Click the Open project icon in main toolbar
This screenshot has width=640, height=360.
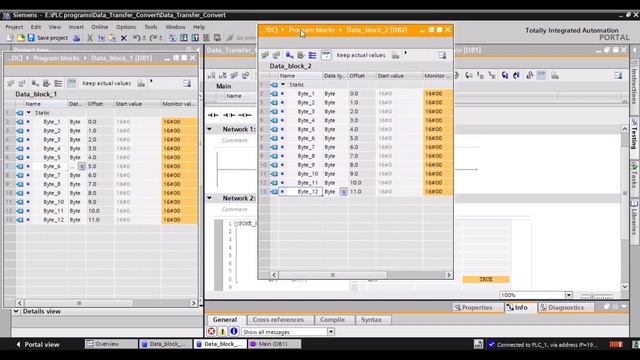point(20,38)
